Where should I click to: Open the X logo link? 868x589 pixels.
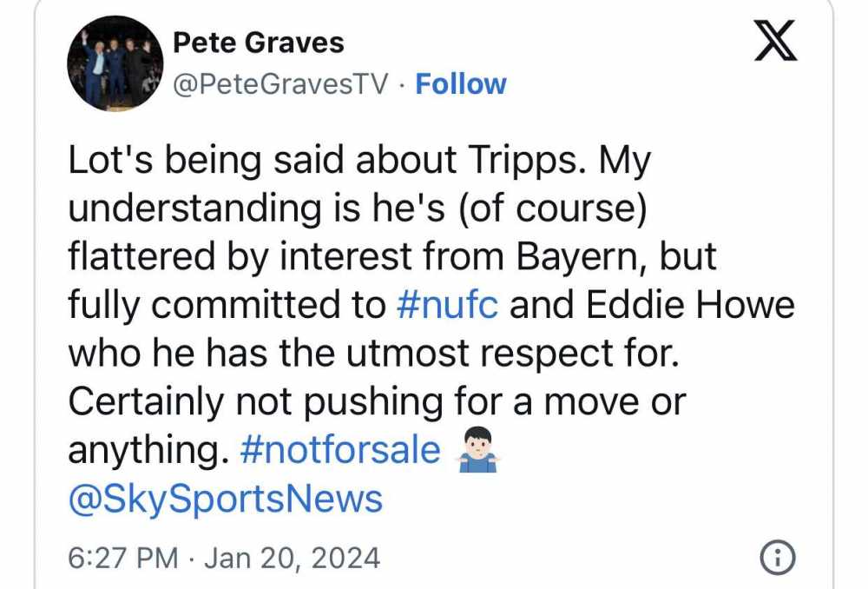click(775, 41)
